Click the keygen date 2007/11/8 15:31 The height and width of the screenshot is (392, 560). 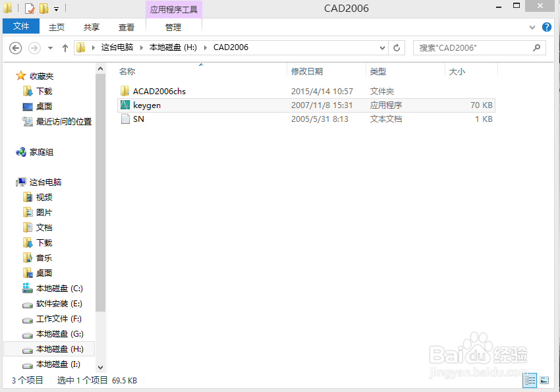tap(322, 105)
